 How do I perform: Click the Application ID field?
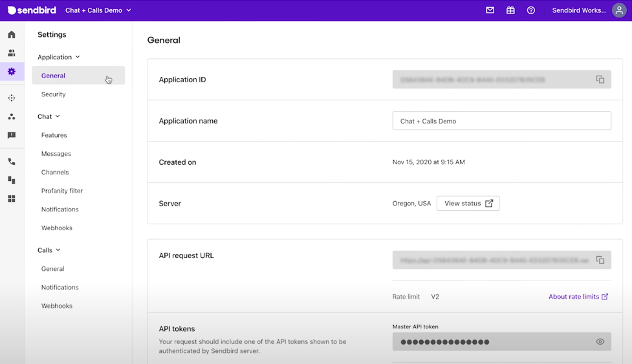pos(502,80)
